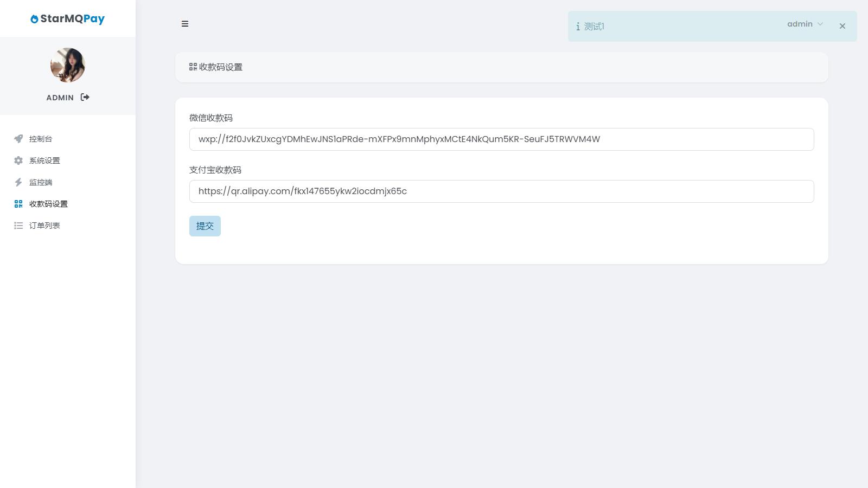Click the rocket icon for 控制台

pyautogui.click(x=18, y=139)
